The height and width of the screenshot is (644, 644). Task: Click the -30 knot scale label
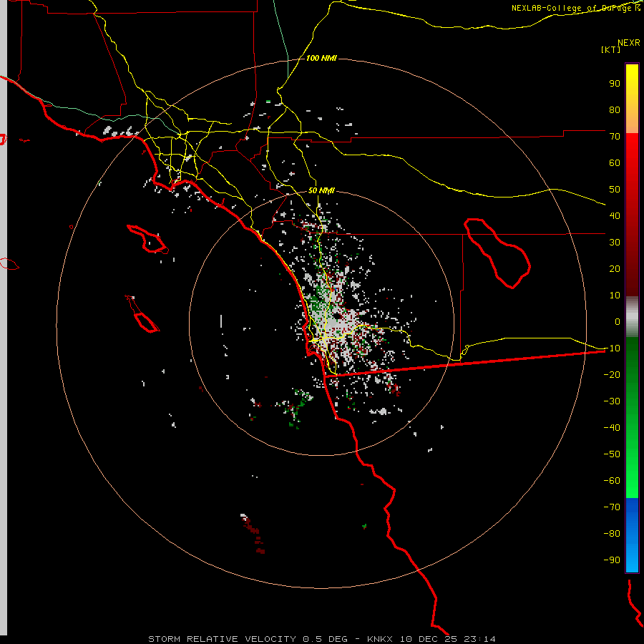click(x=612, y=401)
